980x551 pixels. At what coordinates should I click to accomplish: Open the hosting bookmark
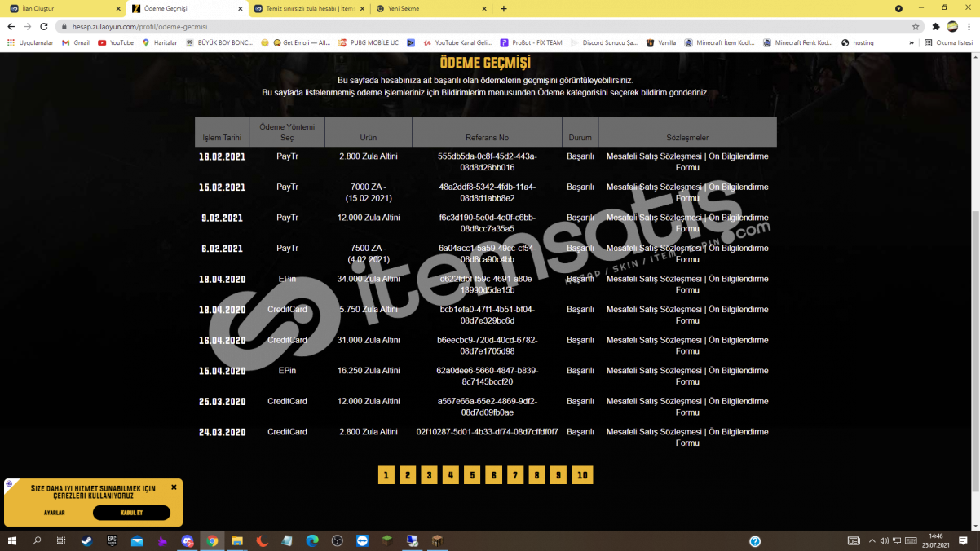(x=858, y=42)
